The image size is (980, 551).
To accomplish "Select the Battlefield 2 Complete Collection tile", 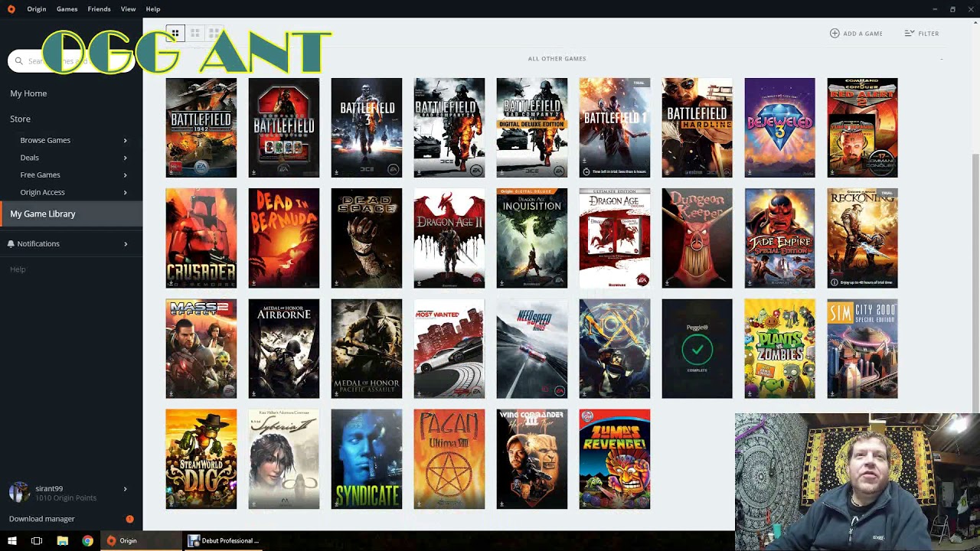I will coord(284,128).
